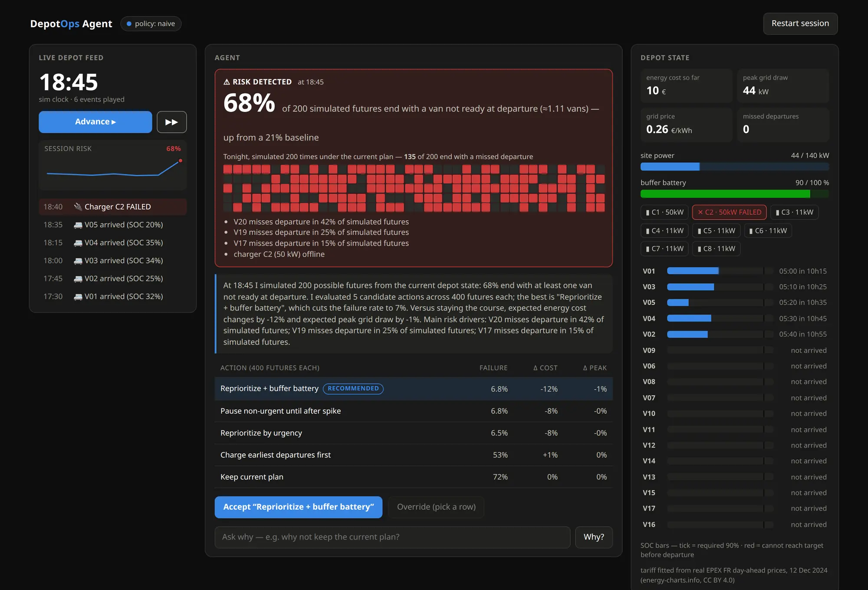Click the V01 state-of-charge bar
Image resolution: width=868 pixels, height=590 pixels.
[x=720, y=271]
